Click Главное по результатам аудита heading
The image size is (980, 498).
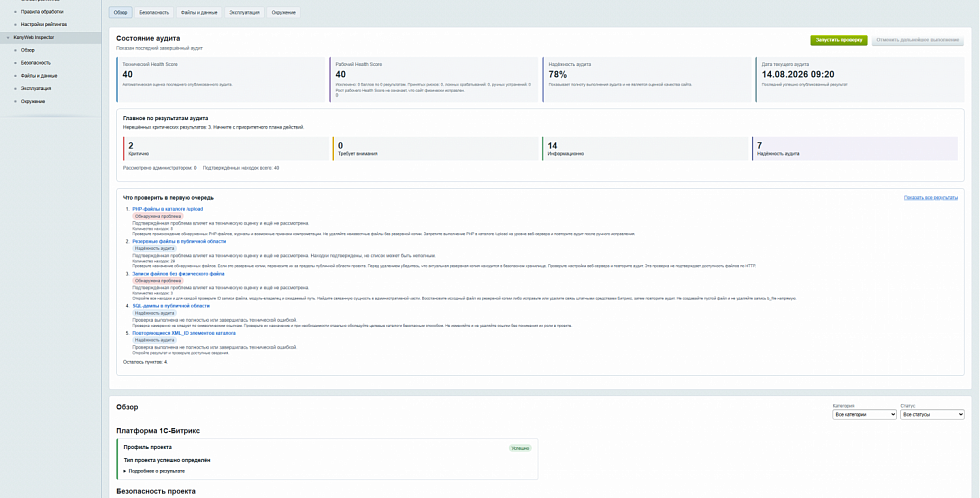166,117
